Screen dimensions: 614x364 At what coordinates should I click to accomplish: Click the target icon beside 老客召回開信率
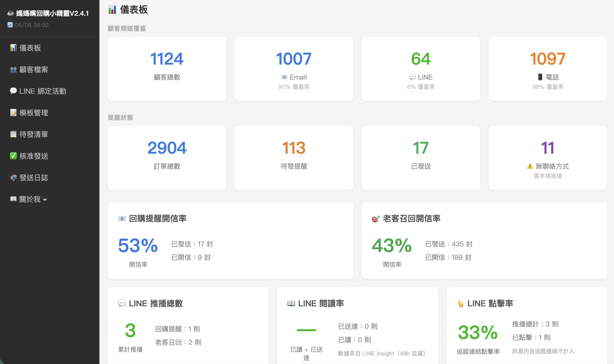click(x=376, y=219)
